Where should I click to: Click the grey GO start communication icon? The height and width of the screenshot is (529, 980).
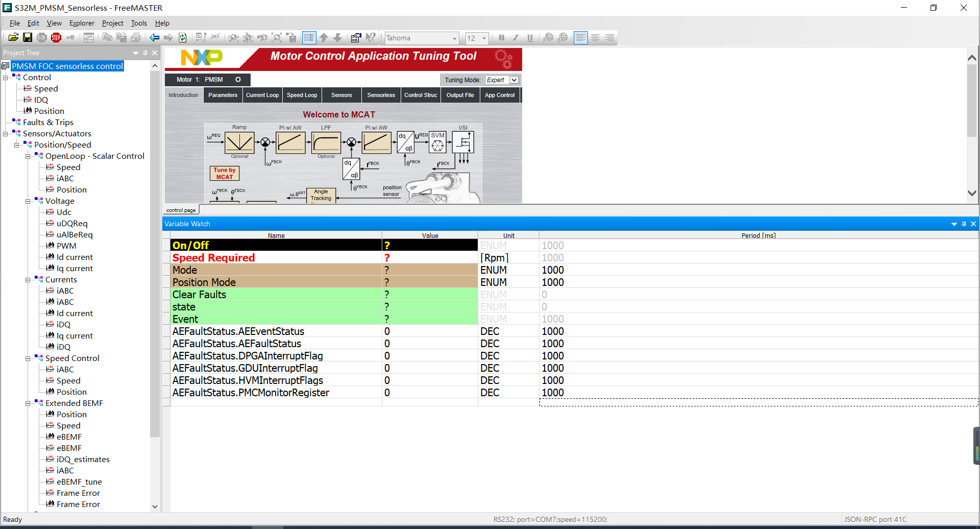click(x=42, y=38)
